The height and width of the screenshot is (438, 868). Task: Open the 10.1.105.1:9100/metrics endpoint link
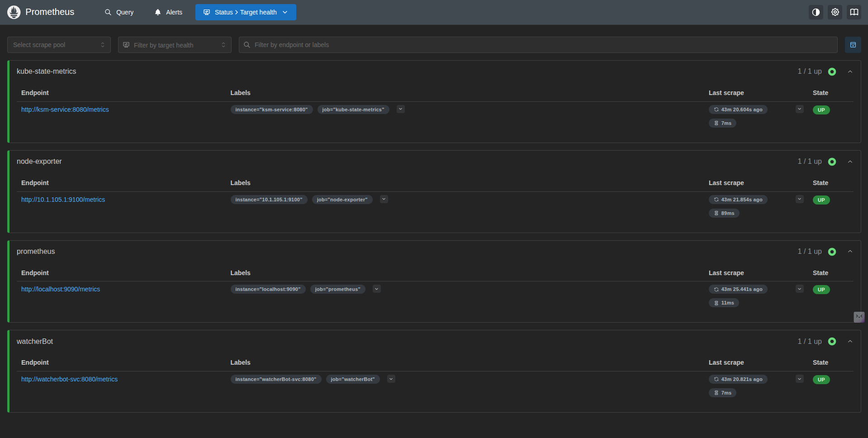63,200
